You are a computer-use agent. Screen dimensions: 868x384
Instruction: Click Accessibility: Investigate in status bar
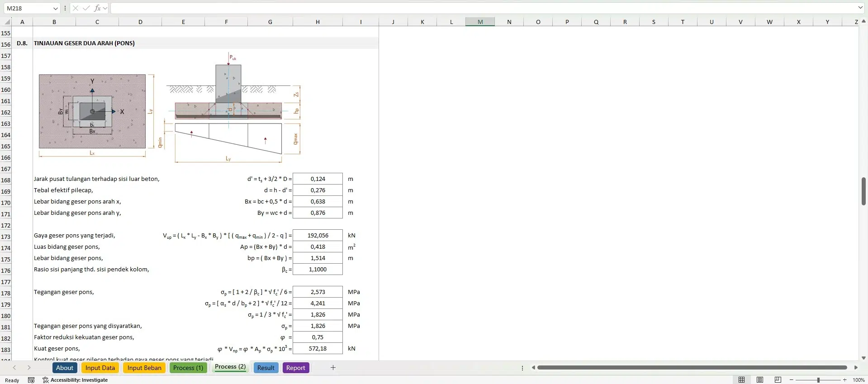coord(75,380)
